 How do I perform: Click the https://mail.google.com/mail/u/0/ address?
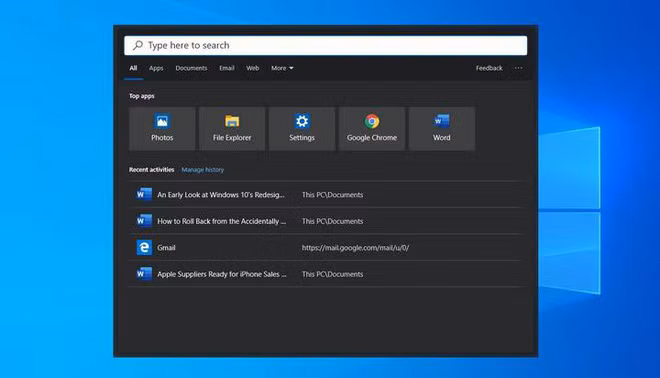pyautogui.click(x=355, y=248)
